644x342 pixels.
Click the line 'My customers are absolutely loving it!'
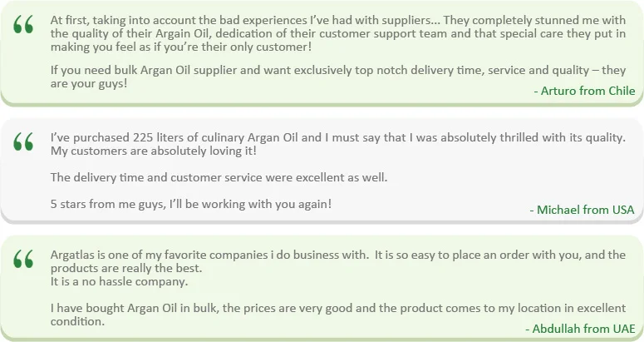[153, 151]
